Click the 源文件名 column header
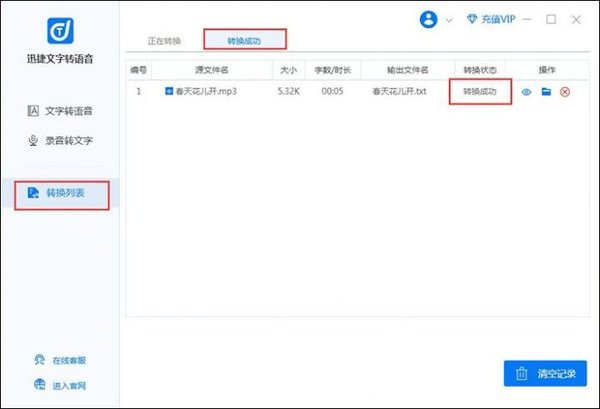Screen dimensions: 600x409 coord(212,70)
